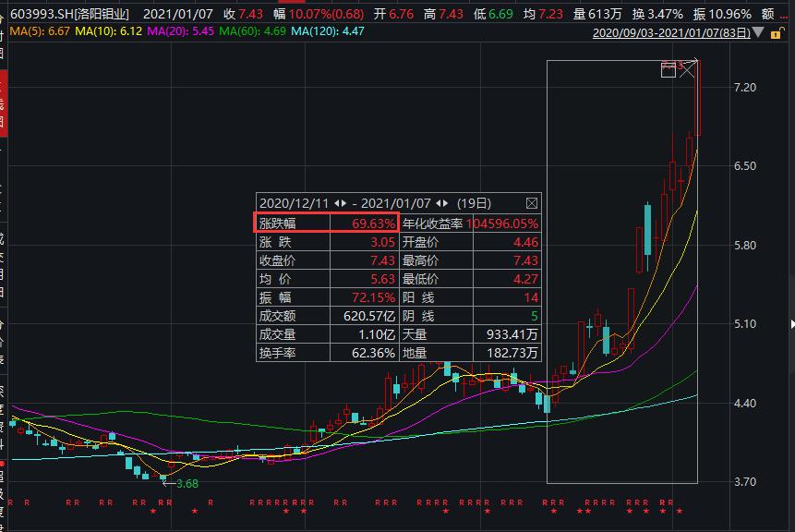The width and height of the screenshot is (795, 532).
Task: Close the interval statistics popup
Action: 531,203
